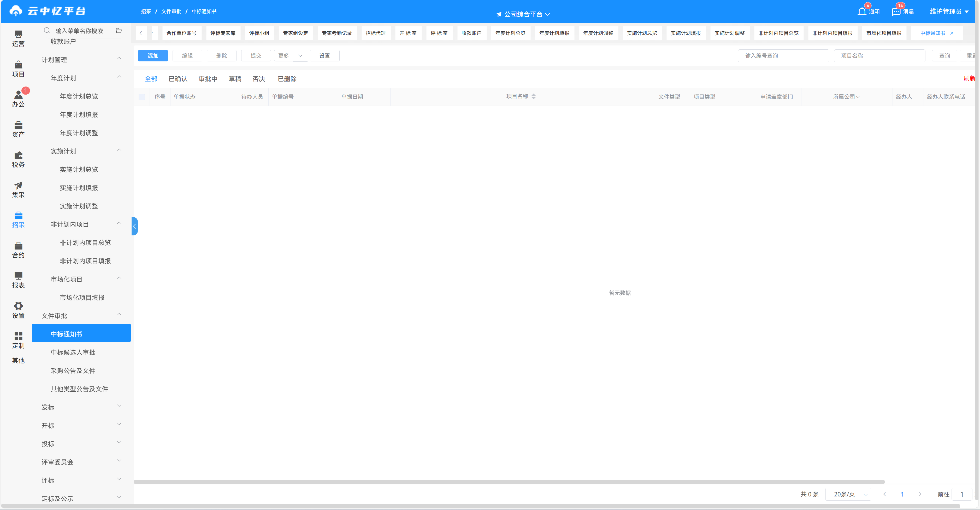
Task: Open the 集采 sidebar module
Action: [x=18, y=190]
